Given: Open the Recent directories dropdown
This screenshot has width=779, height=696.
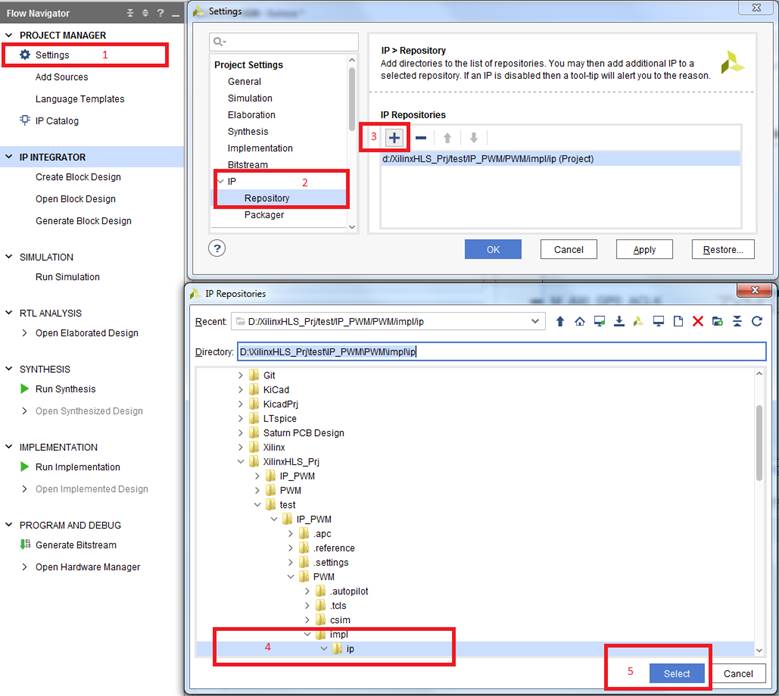Looking at the screenshot, I should coord(539,321).
